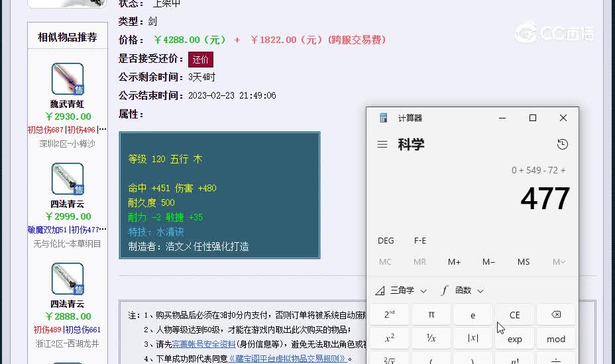Click the π constant key

coord(431,314)
